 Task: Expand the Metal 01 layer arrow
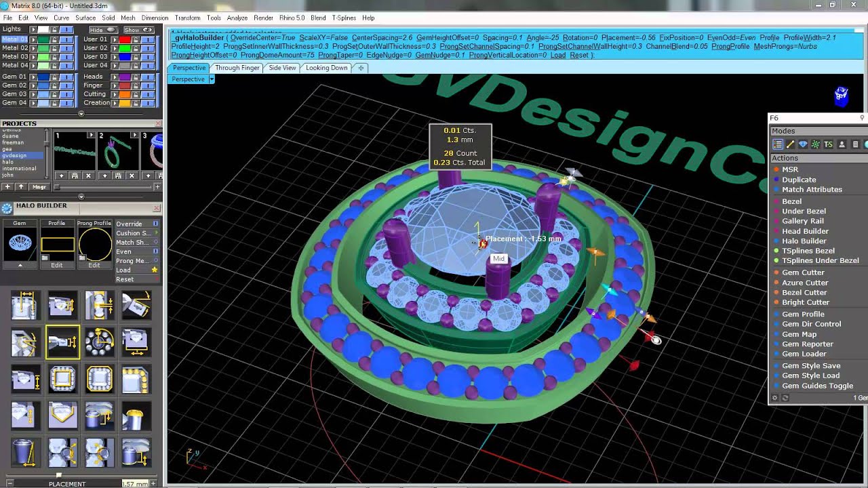(x=33, y=39)
